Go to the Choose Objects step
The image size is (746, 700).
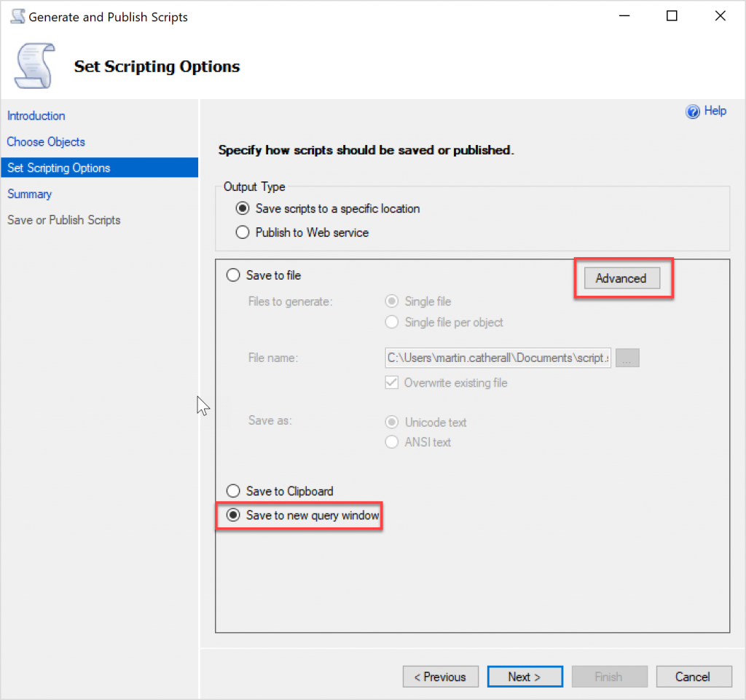click(46, 142)
